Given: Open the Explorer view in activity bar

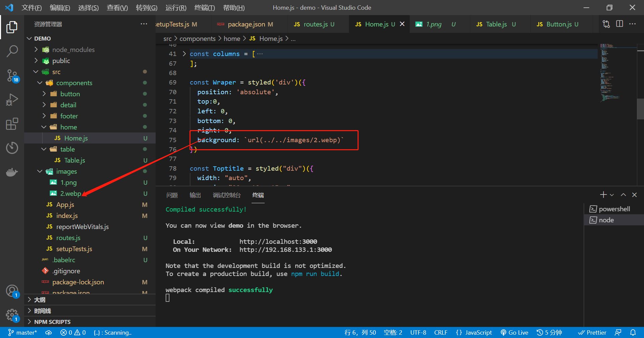Looking at the screenshot, I should tap(12, 27).
